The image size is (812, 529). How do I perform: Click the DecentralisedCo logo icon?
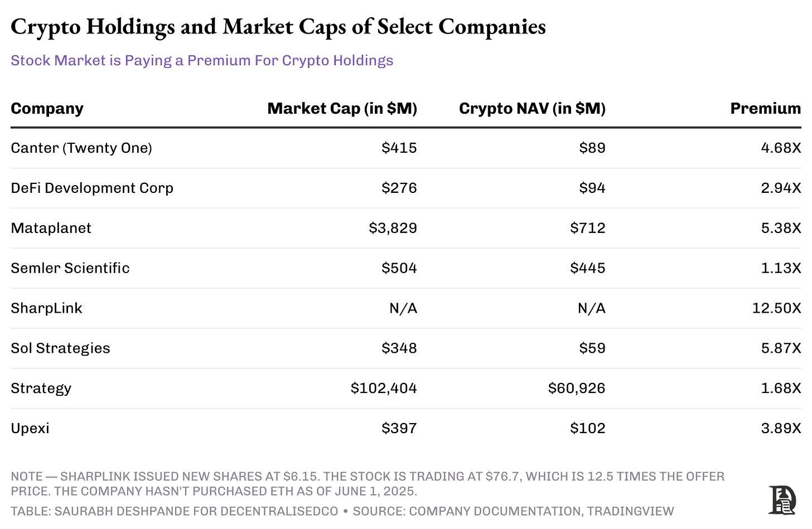click(782, 499)
